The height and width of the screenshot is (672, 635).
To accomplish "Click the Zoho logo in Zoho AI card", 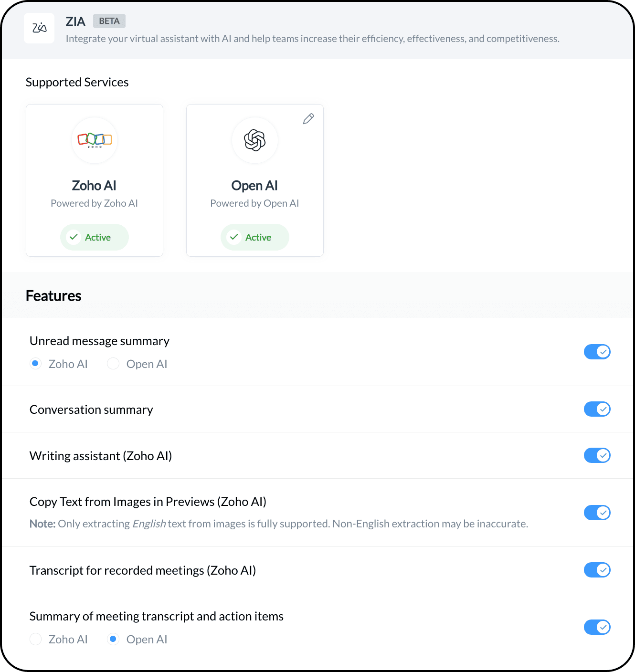I will coord(95,140).
